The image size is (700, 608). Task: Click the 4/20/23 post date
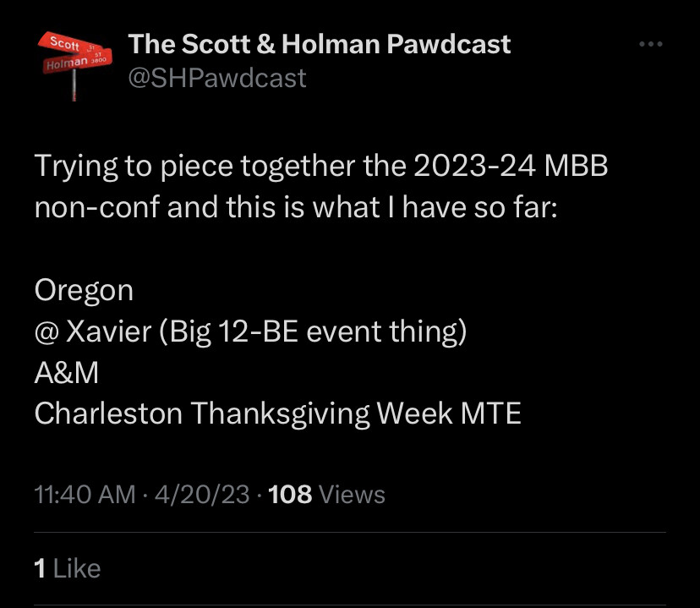click(202, 495)
